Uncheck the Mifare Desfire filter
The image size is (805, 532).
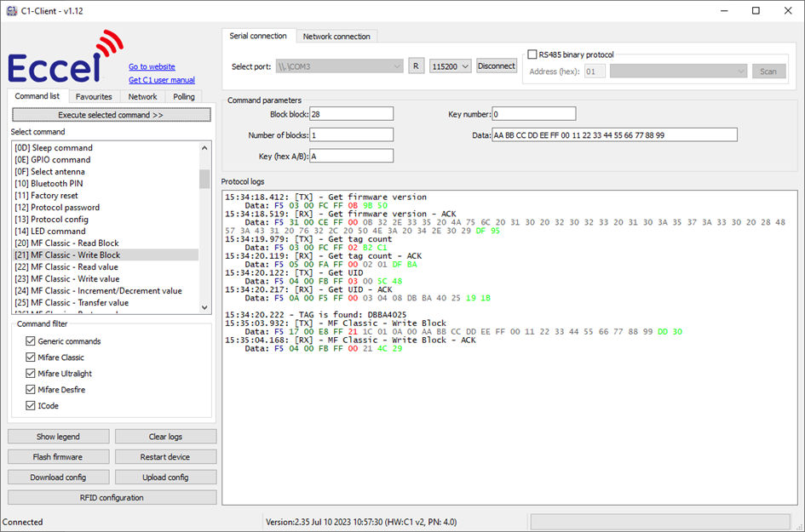(x=32, y=389)
